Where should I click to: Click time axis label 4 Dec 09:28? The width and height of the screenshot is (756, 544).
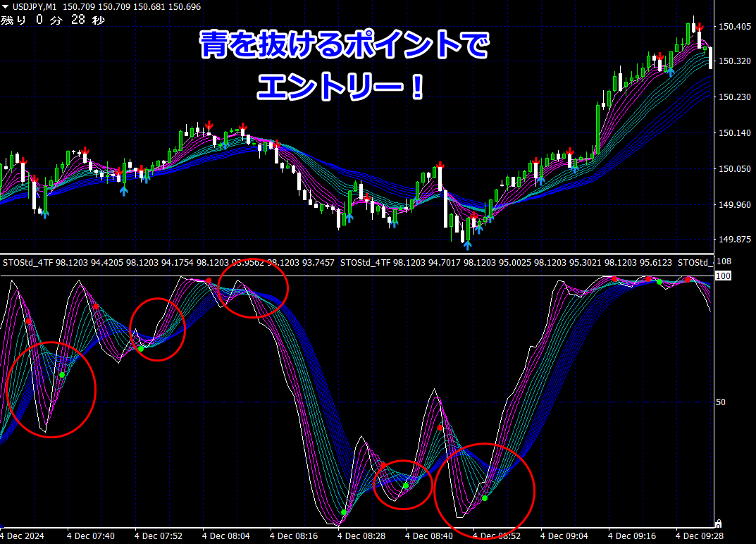(x=699, y=536)
